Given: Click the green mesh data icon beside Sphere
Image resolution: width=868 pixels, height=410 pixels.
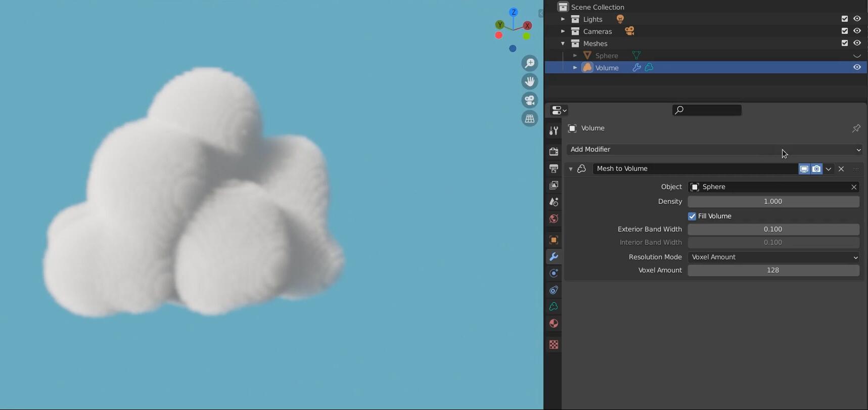Looking at the screenshot, I should click(636, 56).
